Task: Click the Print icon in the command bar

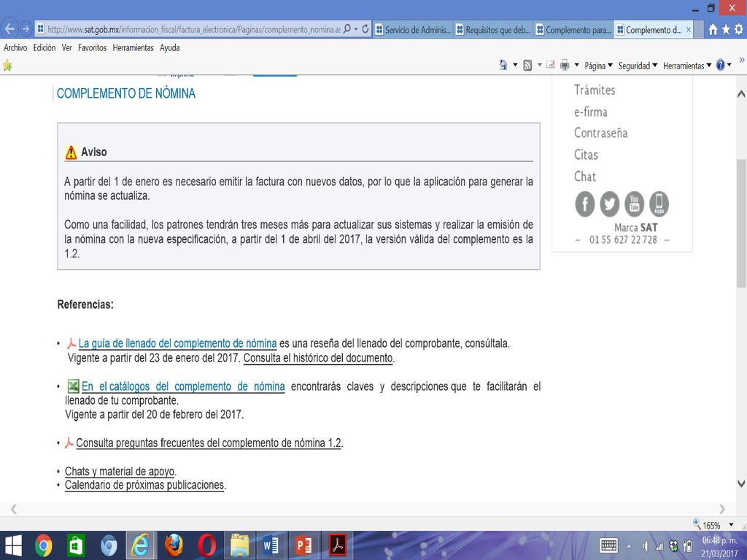Action: pos(565,65)
